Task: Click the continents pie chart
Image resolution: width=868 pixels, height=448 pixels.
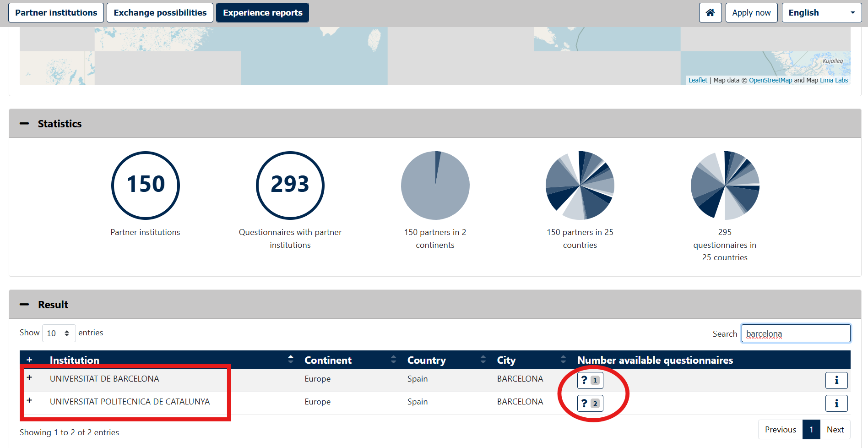Action: (435, 186)
